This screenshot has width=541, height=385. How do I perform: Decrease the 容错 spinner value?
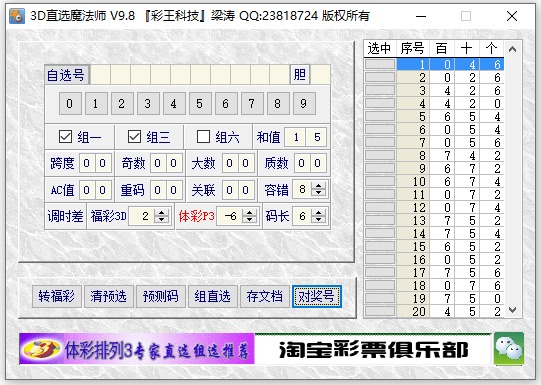(x=318, y=193)
